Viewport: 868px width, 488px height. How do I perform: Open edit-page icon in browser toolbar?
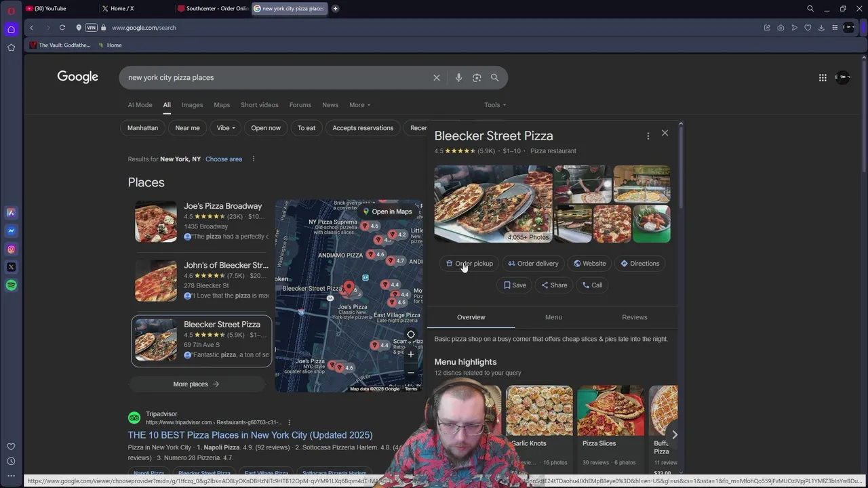tap(767, 28)
